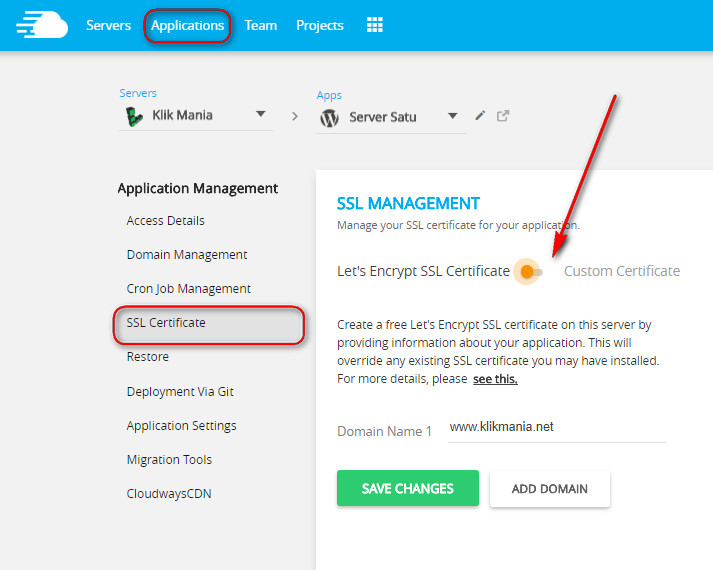This screenshot has height=570, width=713.
Task: Select SSL Certificate in sidebar
Action: pos(208,325)
